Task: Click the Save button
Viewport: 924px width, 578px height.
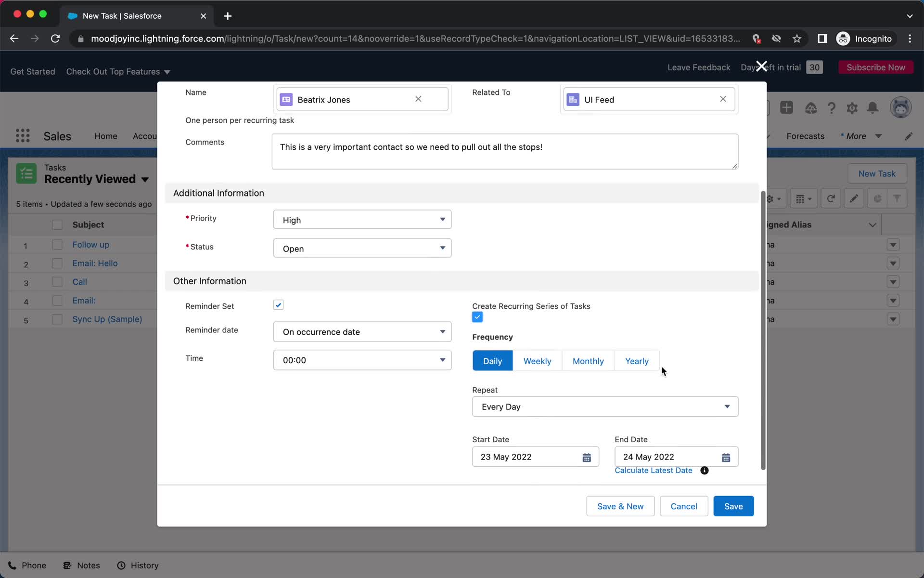Action: [x=733, y=506]
